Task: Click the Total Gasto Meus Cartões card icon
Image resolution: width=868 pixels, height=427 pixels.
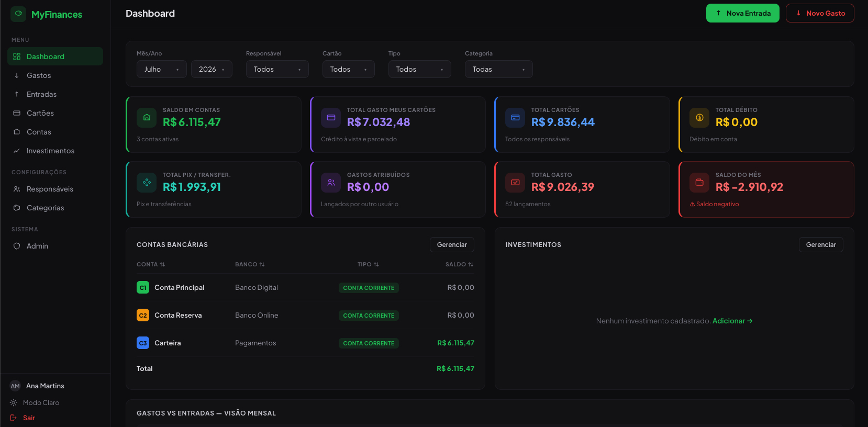Action: pos(331,118)
